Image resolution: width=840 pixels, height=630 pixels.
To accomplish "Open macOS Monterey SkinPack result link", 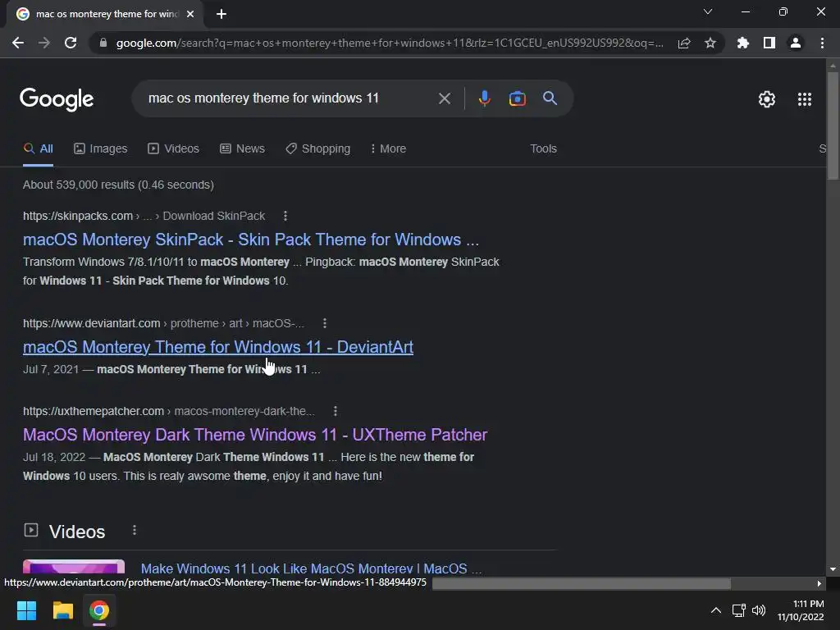I will point(251,240).
